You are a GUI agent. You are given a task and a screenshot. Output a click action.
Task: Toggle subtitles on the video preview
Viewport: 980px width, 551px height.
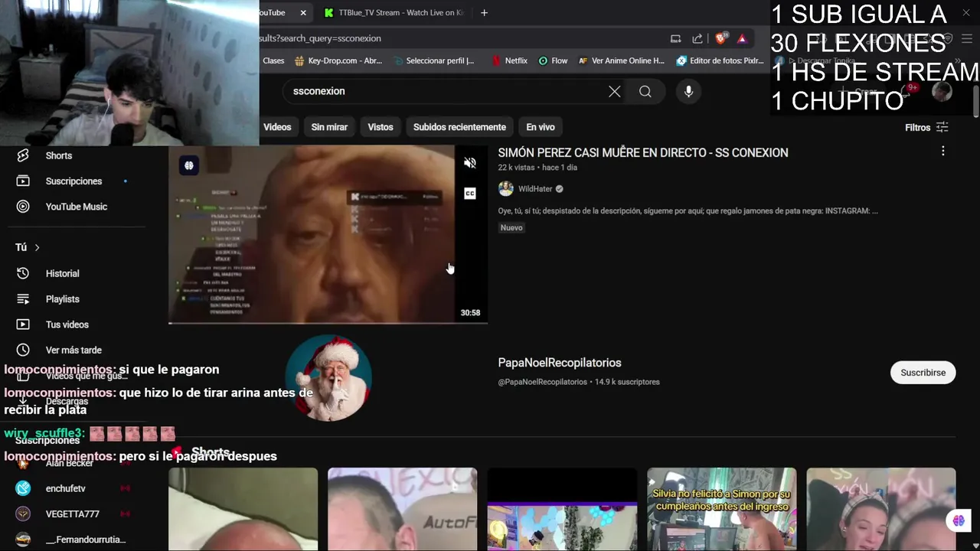coord(470,194)
